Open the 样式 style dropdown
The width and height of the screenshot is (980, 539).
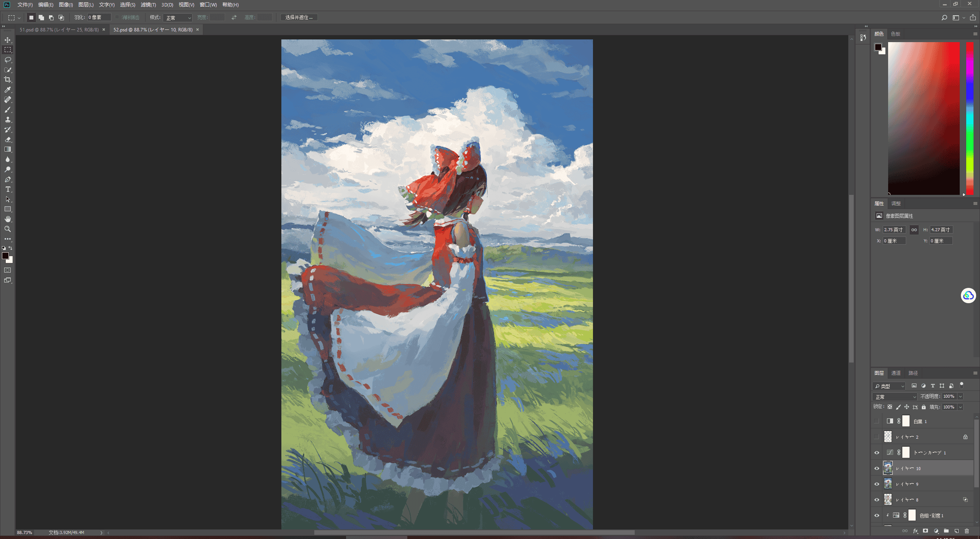[178, 18]
